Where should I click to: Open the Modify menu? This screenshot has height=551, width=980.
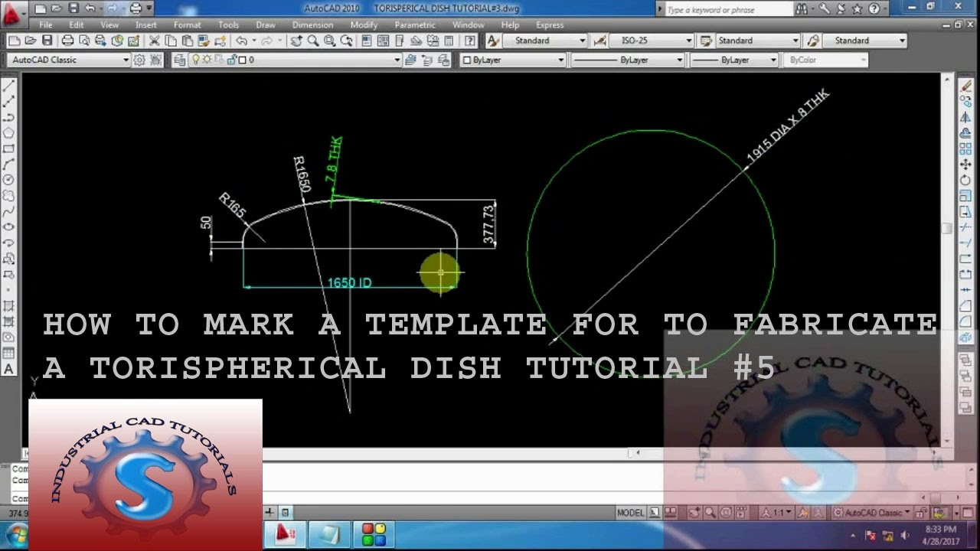(x=364, y=24)
